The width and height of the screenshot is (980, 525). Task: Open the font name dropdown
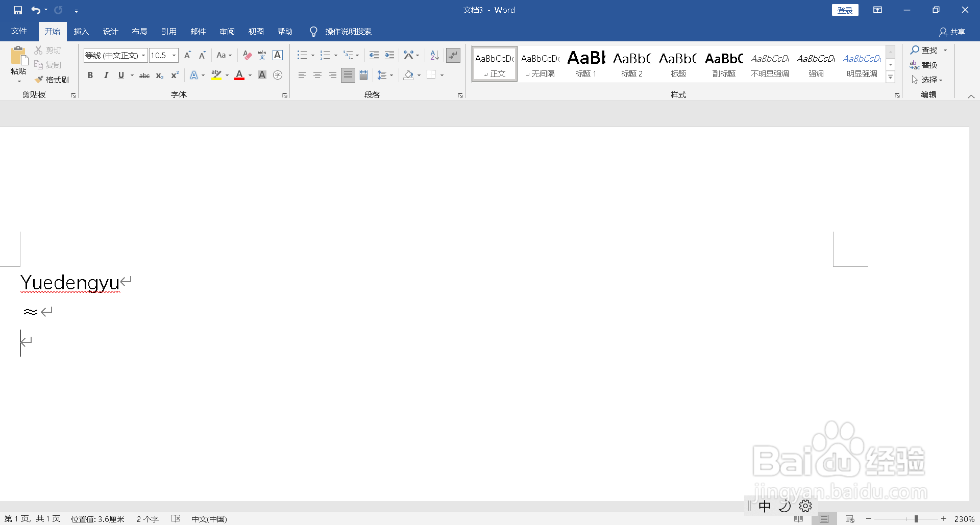[143, 55]
